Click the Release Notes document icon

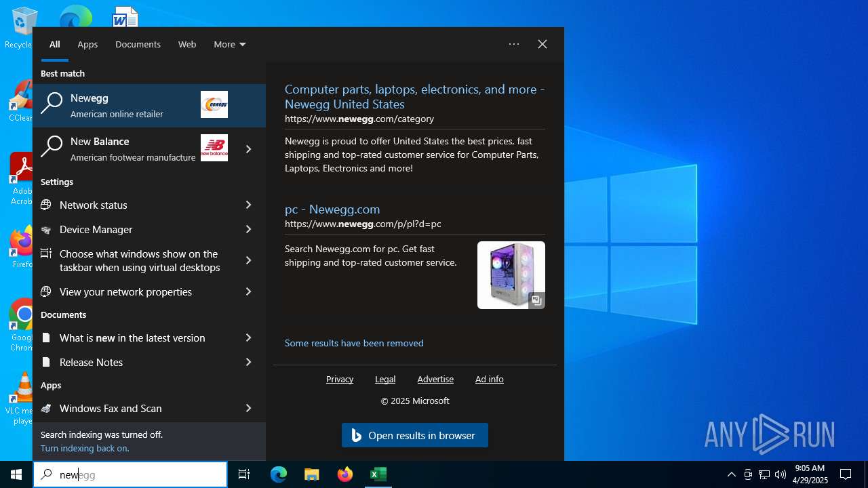(x=46, y=362)
